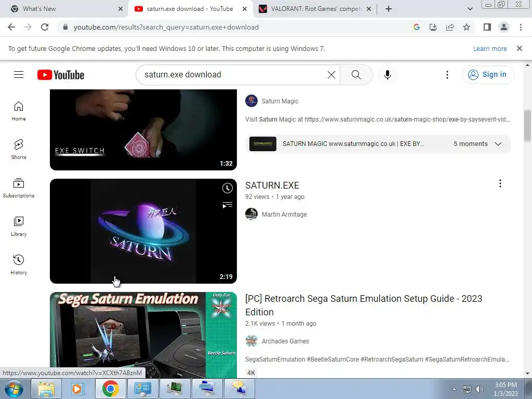Close the VALORANT tab

pos(369,9)
